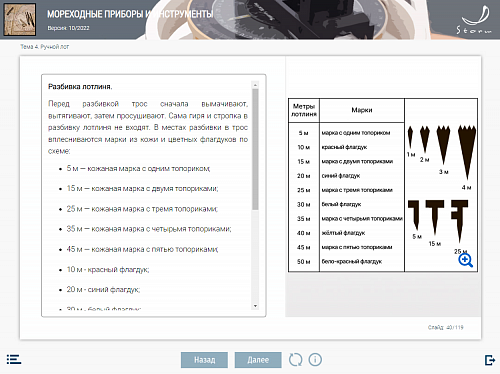
Task: Open the info icon
Action: click(x=315, y=360)
